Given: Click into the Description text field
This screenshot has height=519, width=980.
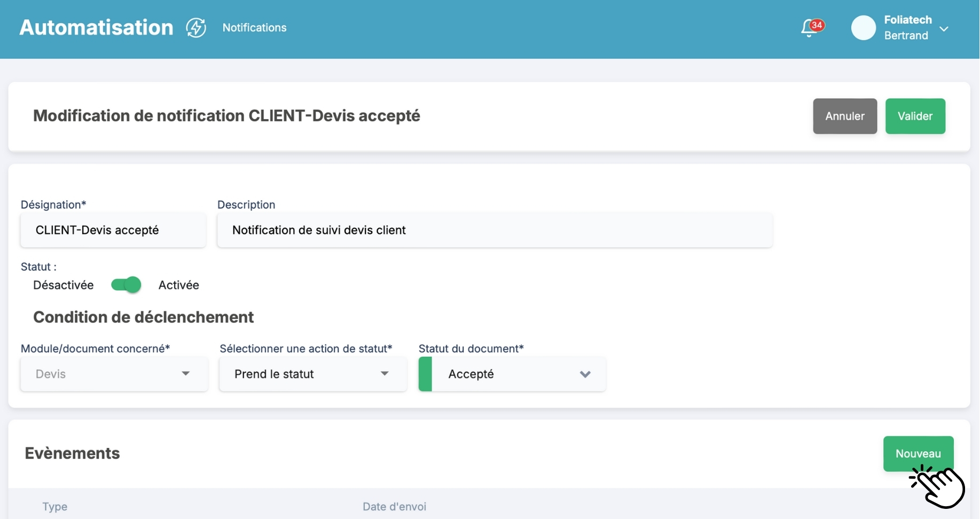Looking at the screenshot, I should [494, 230].
